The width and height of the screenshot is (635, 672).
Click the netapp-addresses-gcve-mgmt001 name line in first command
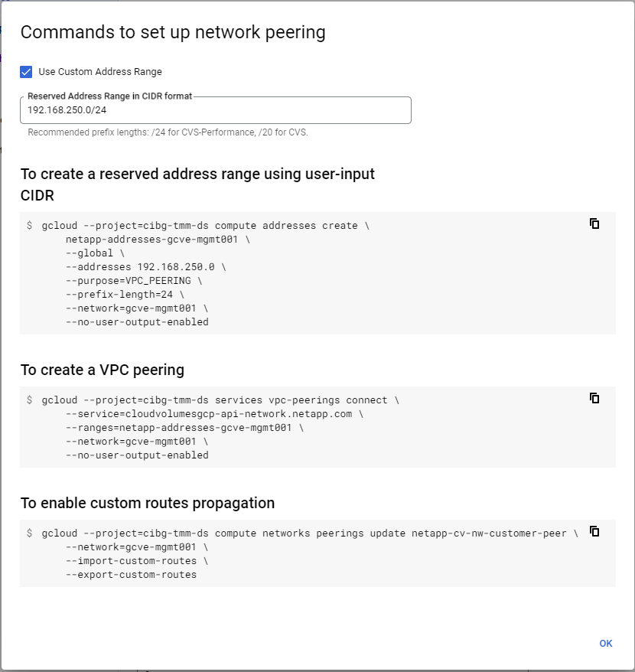pos(158,240)
